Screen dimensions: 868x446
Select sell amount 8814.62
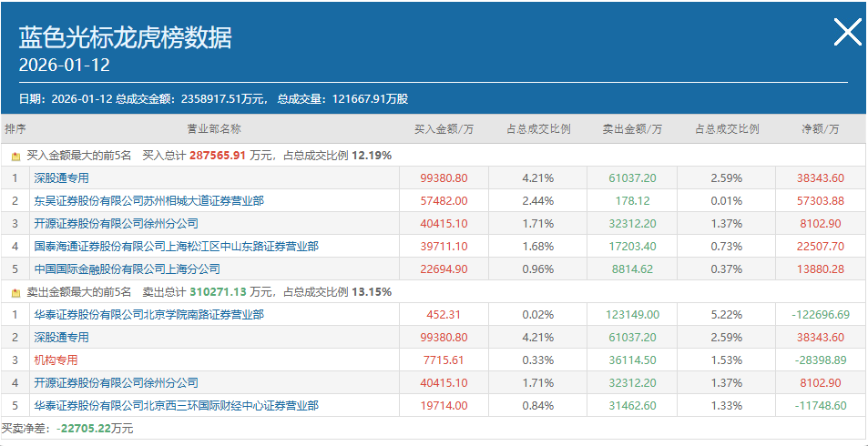631,269
